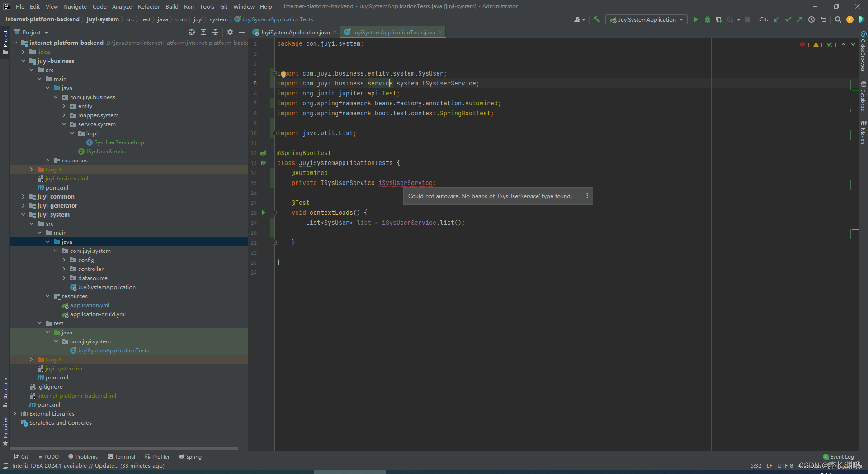Switch to the JuyiSystemApplication.java tab
The image size is (868, 474).
click(x=293, y=32)
